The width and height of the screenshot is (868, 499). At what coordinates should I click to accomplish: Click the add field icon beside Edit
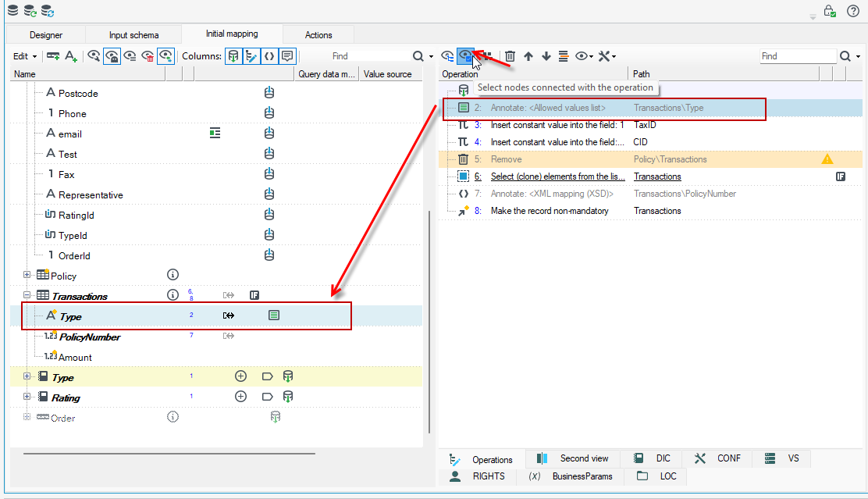(53, 56)
